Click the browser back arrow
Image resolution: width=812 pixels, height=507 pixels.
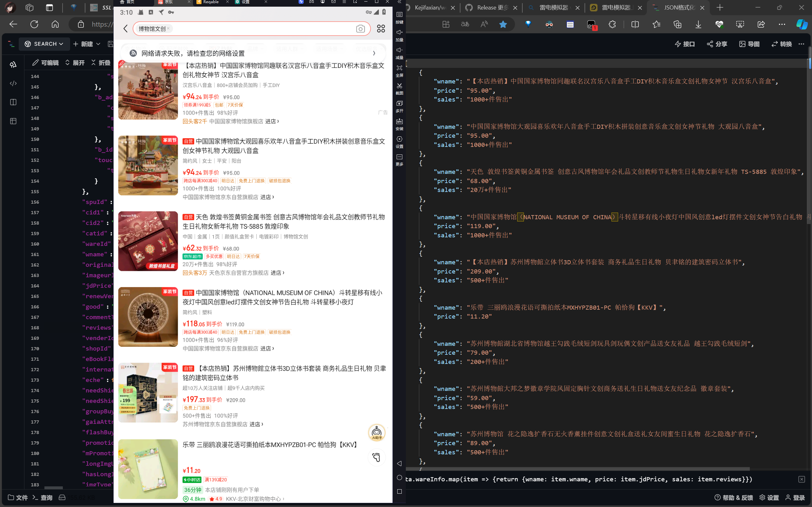point(13,24)
